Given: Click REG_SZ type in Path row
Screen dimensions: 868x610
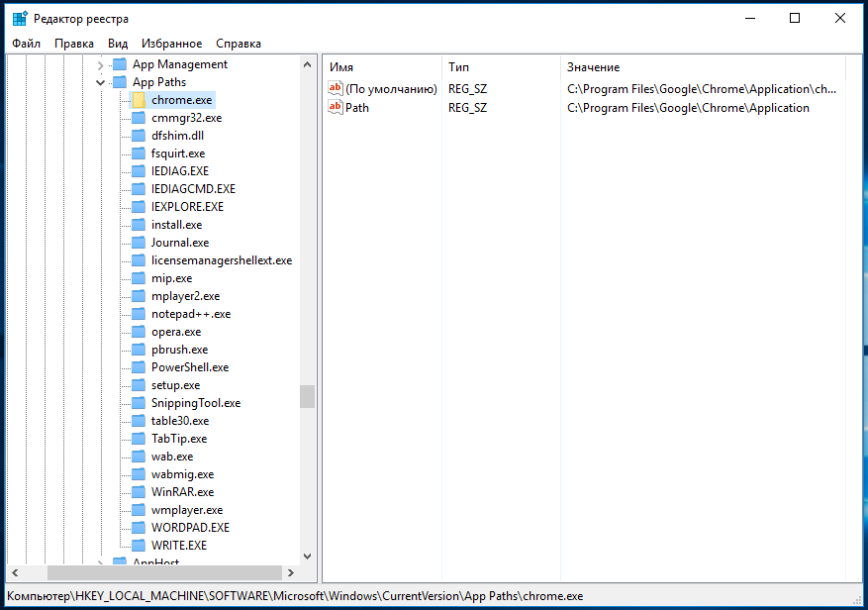Looking at the screenshot, I should tap(468, 108).
